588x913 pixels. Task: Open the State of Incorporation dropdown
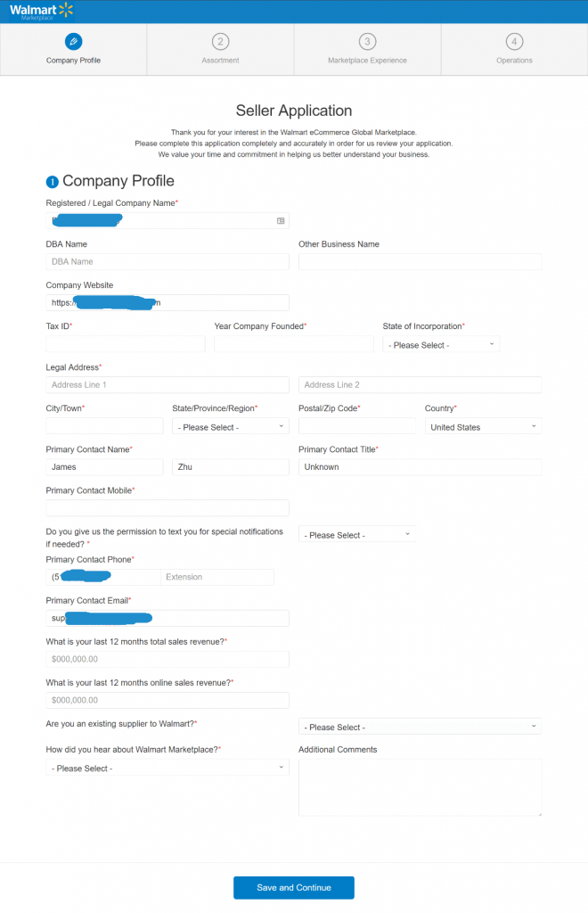point(441,345)
